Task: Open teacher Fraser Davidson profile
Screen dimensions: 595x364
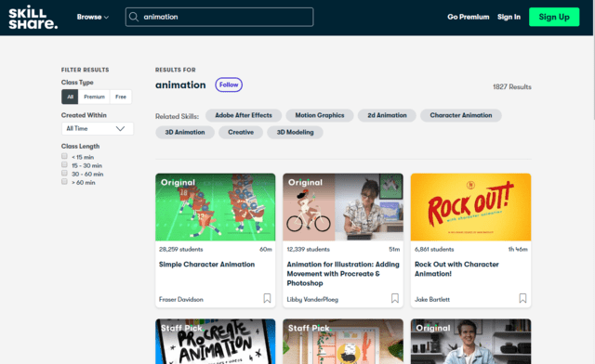Action: [181, 300]
